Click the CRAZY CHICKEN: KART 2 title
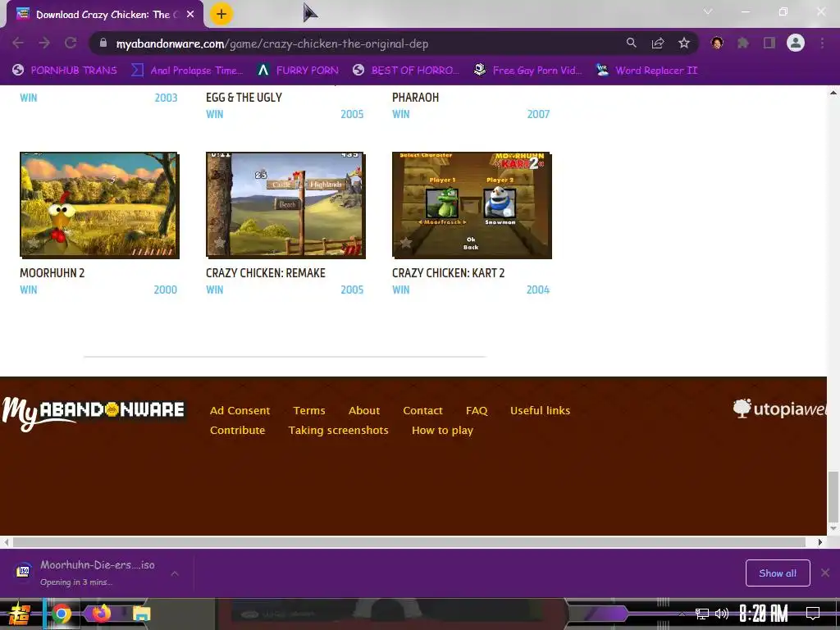Screen dimensions: 840x630 point(449,272)
